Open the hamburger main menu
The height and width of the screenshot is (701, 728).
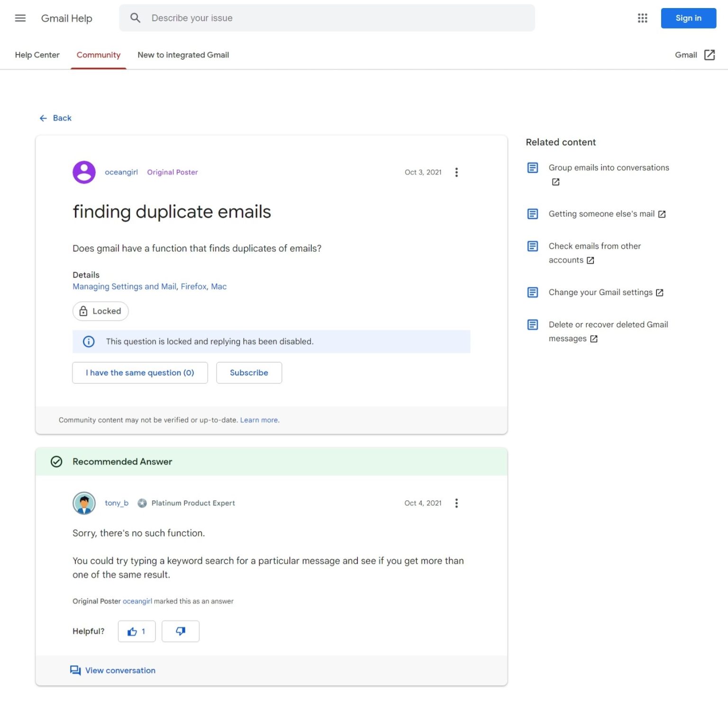click(20, 18)
